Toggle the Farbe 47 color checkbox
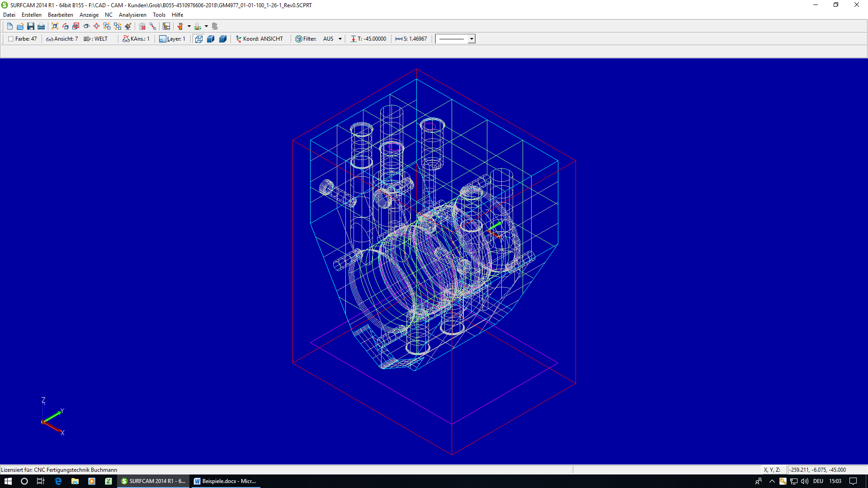This screenshot has width=868, height=488. point(11,39)
